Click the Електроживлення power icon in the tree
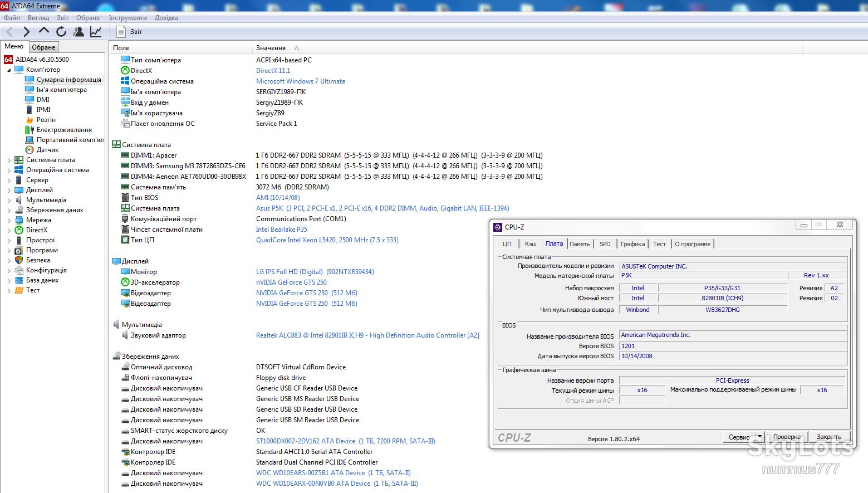The image size is (868, 493). [x=30, y=130]
